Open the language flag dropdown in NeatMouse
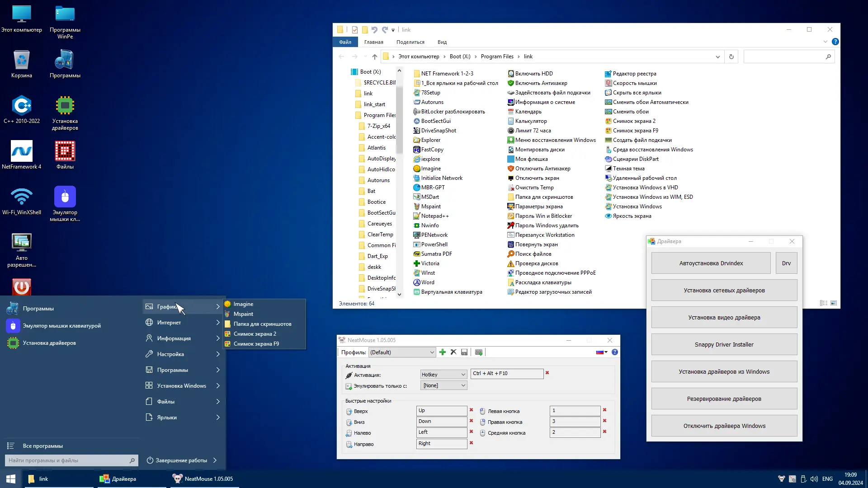 pos(602,352)
